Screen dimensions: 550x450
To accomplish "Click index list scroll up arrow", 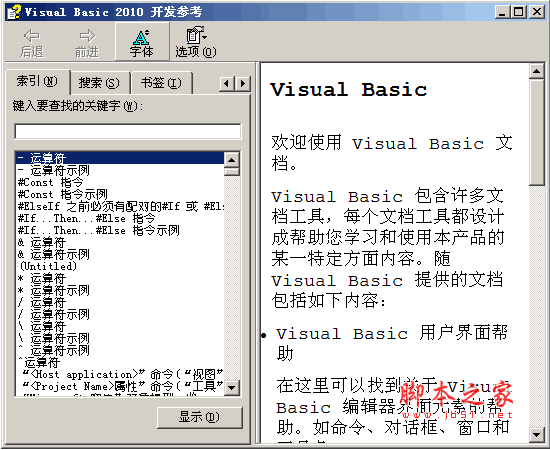I will point(232,160).
